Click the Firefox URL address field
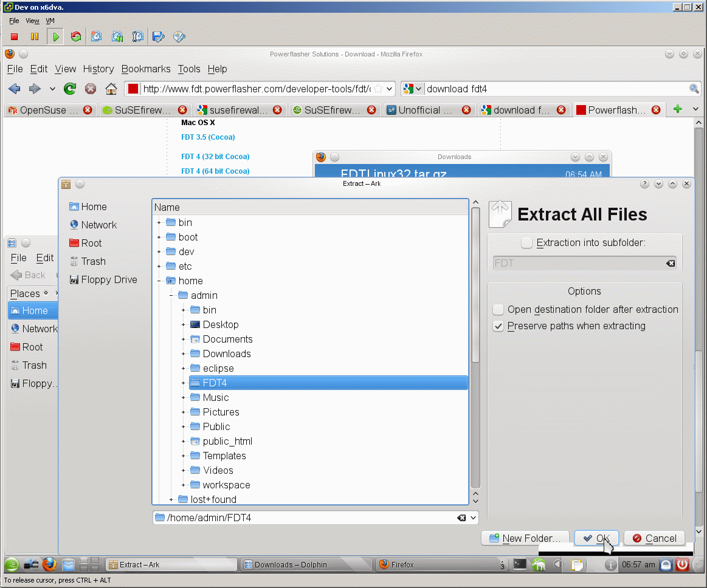The height and width of the screenshot is (588, 707). [x=257, y=89]
